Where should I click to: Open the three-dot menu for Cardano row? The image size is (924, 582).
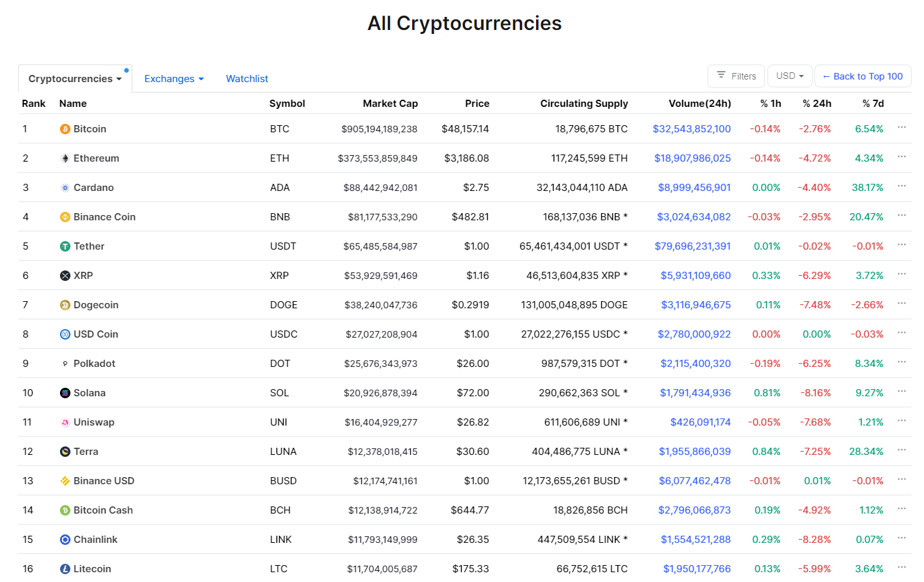click(x=902, y=186)
